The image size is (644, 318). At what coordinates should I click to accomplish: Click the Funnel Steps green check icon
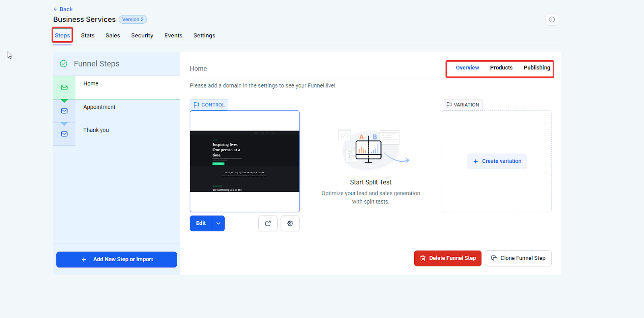tap(64, 64)
